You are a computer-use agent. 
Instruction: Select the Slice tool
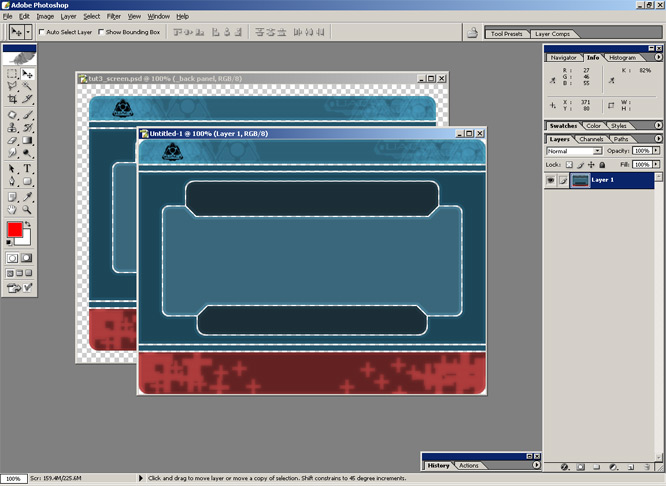27,99
